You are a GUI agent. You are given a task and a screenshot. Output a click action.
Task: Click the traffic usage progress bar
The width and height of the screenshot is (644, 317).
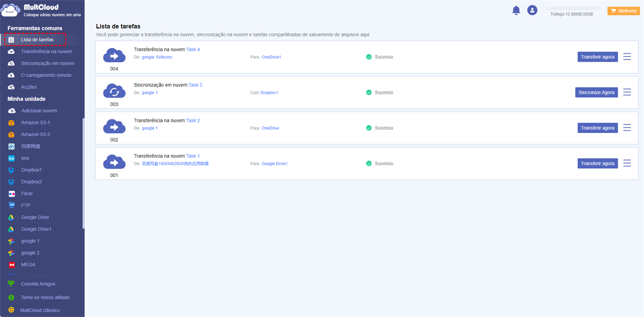pyautogui.click(x=574, y=8)
